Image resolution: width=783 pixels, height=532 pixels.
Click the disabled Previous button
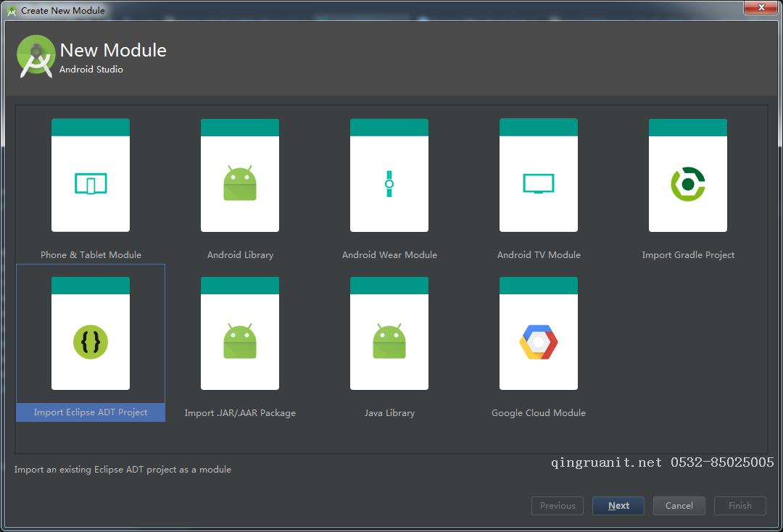[x=558, y=506]
